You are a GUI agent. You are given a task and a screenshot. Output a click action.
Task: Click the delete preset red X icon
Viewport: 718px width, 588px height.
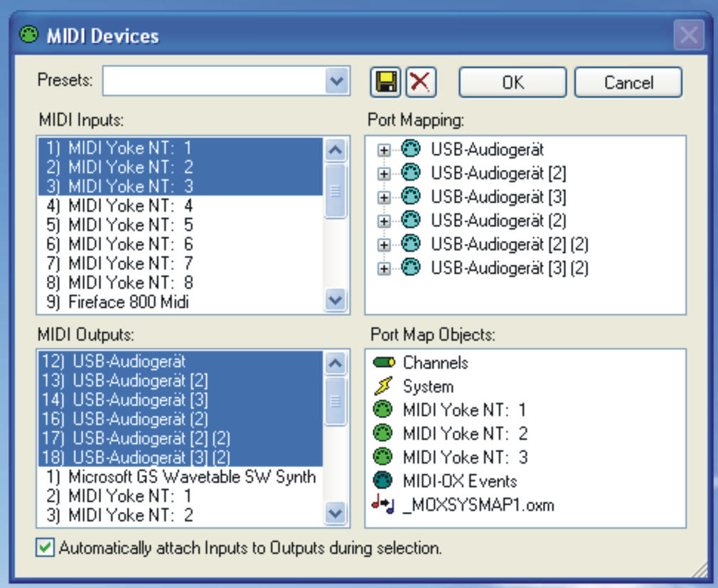coord(421,82)
